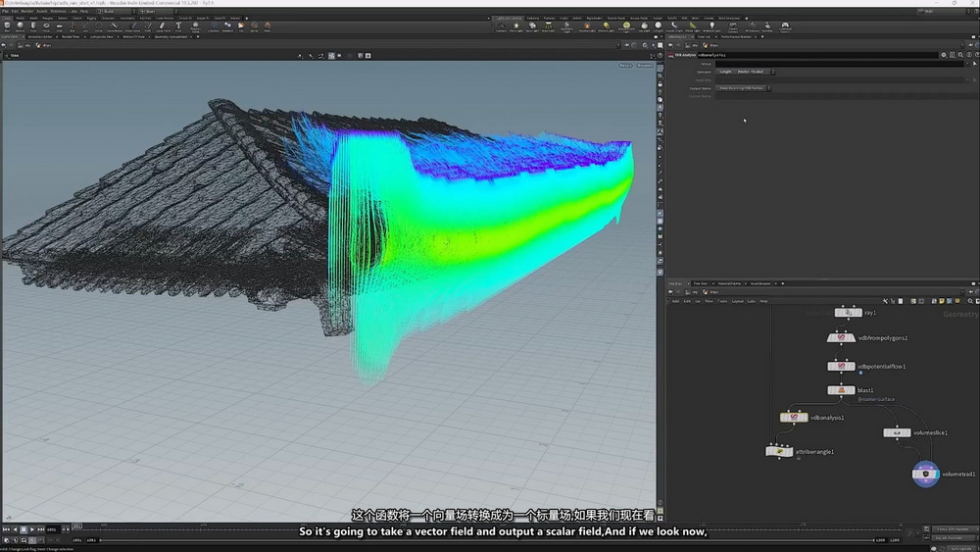Select the L-System shelf tool
This screenshot has width=980, height=552.
coord(213,26)
